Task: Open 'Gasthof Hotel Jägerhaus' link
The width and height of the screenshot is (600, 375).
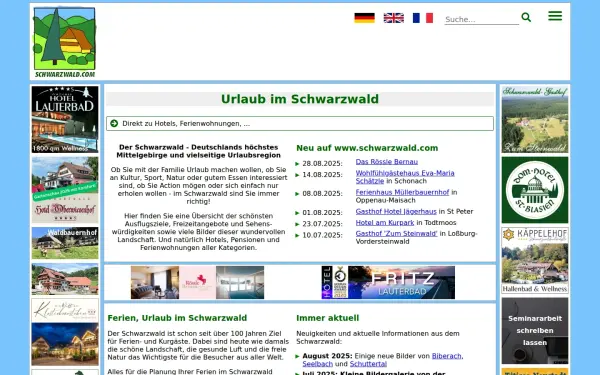Action: [396, 211]
